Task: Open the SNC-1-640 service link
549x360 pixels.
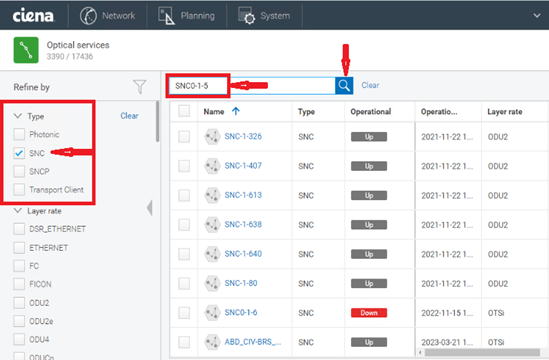Action: click(x=243, y=254)
